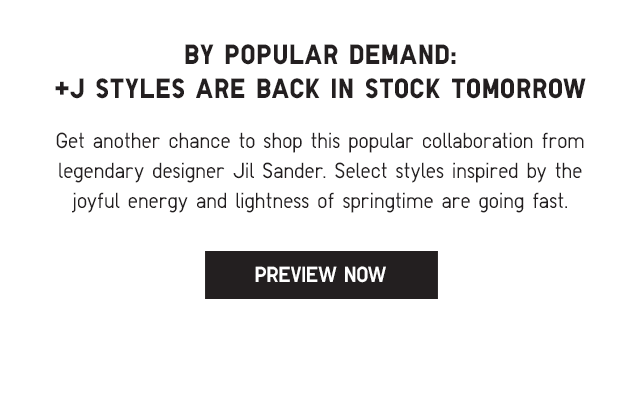This screenshot has width=640, height=402.
Task: Click the paragraph line starting 'legendary designer'
Action: 320,172
